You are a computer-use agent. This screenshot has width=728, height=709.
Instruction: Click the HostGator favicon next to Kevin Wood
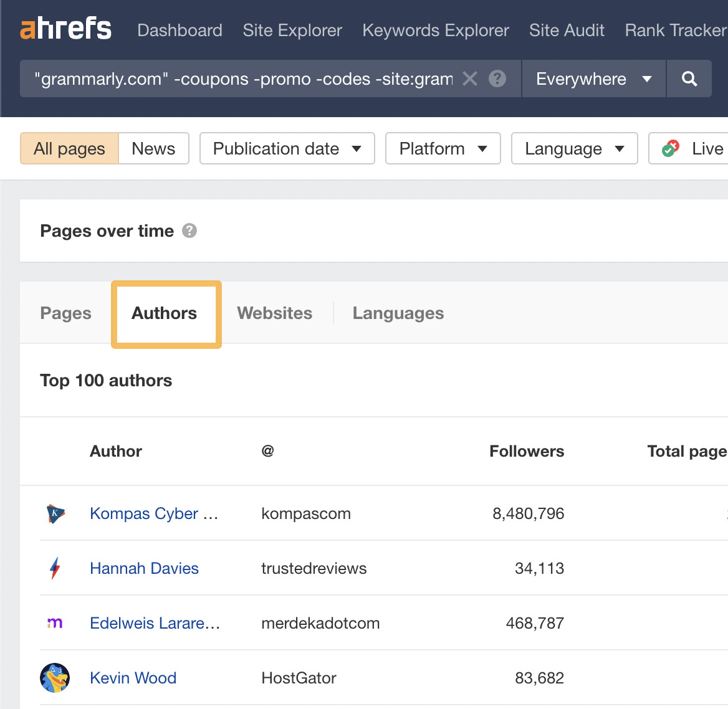click(55, 678)
